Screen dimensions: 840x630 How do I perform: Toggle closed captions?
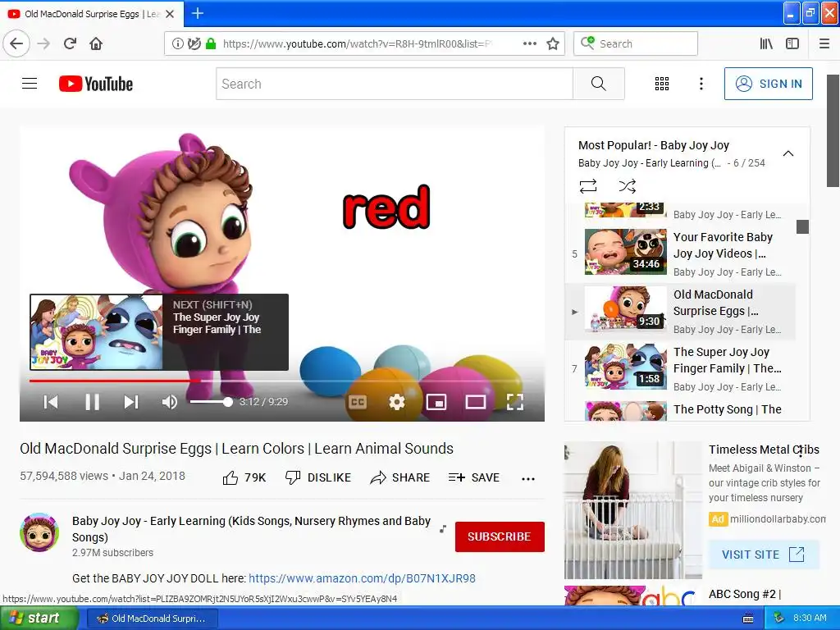point(358,402)
